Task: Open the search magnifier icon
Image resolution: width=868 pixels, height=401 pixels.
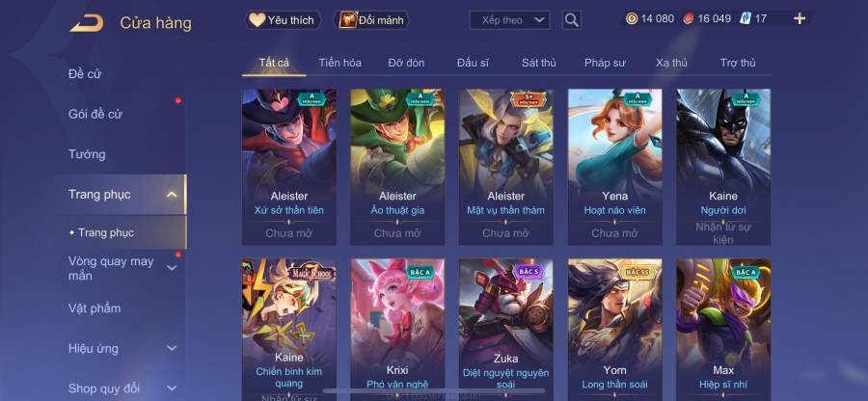Action: pyautogui.click(x=571, y=20)
